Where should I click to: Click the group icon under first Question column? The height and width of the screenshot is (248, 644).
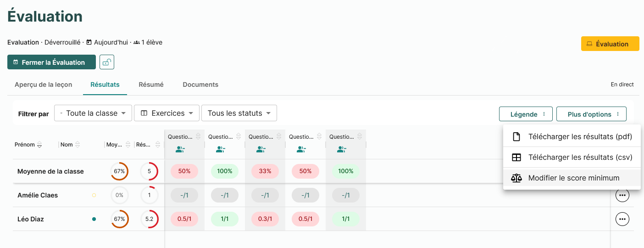pyautogui.click(x=180, y=149)
